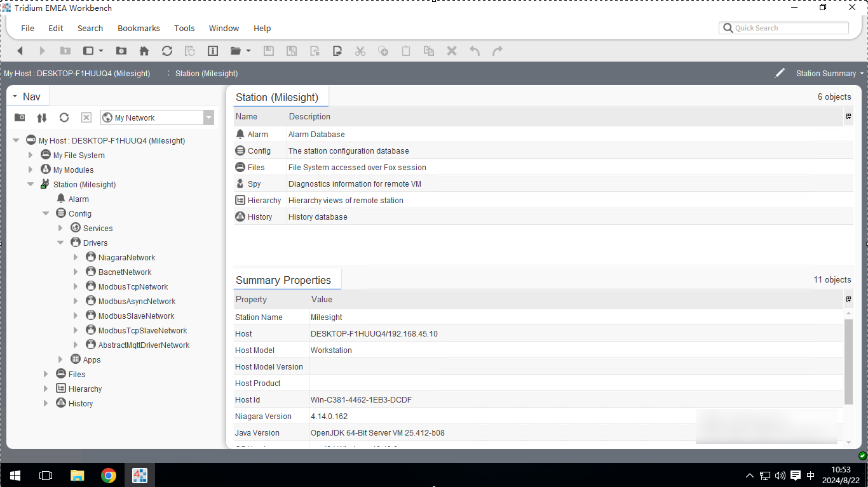Select the Alarm bell icon in the Nav tree
This screenshot has height=487, width=868.
tap(61, 199)
